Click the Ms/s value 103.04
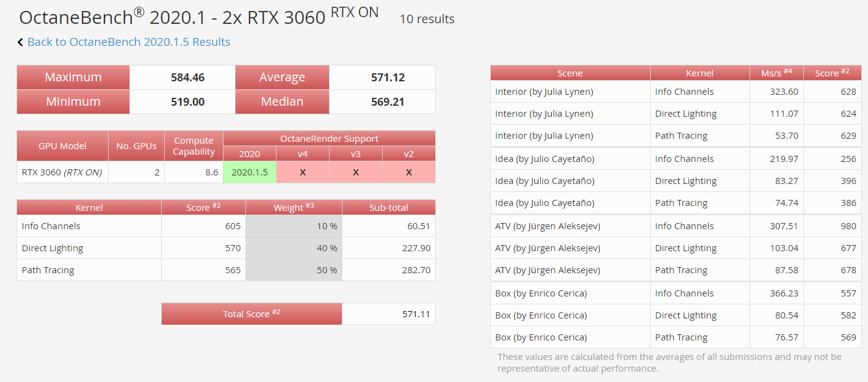The height and width of the screenshot is (382, 868). (x=784, y=248)
